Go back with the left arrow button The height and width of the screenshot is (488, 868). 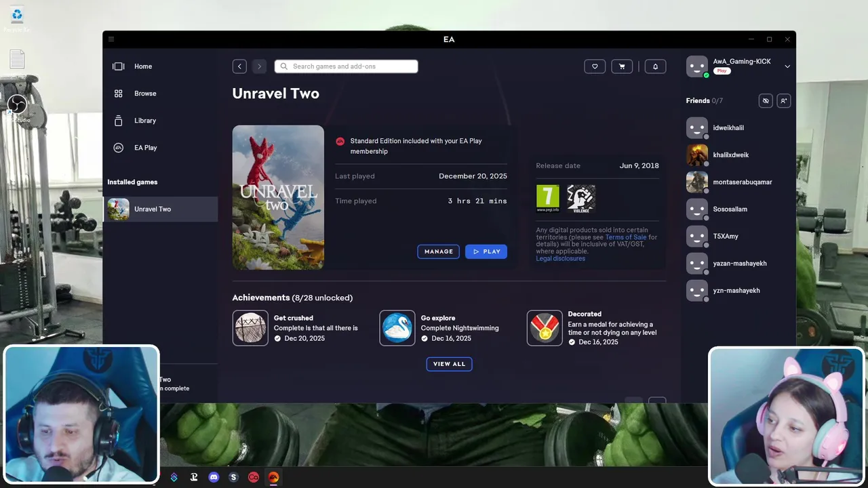coord(239,66)
